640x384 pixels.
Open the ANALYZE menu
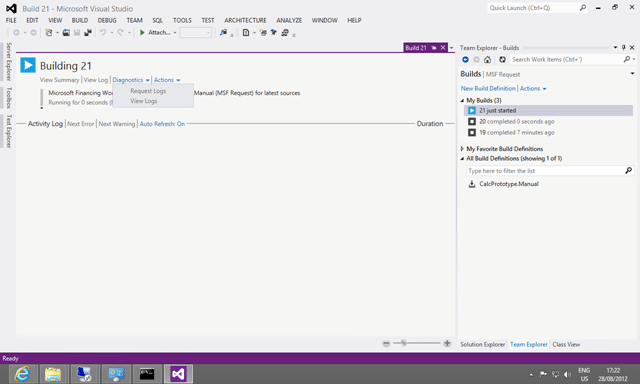289,20
